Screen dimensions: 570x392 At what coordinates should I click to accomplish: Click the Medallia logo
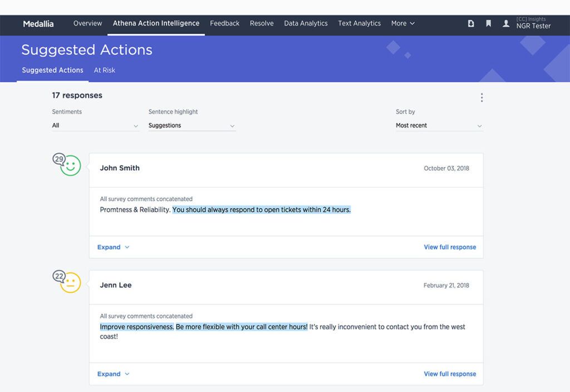[x=38, y=23]
